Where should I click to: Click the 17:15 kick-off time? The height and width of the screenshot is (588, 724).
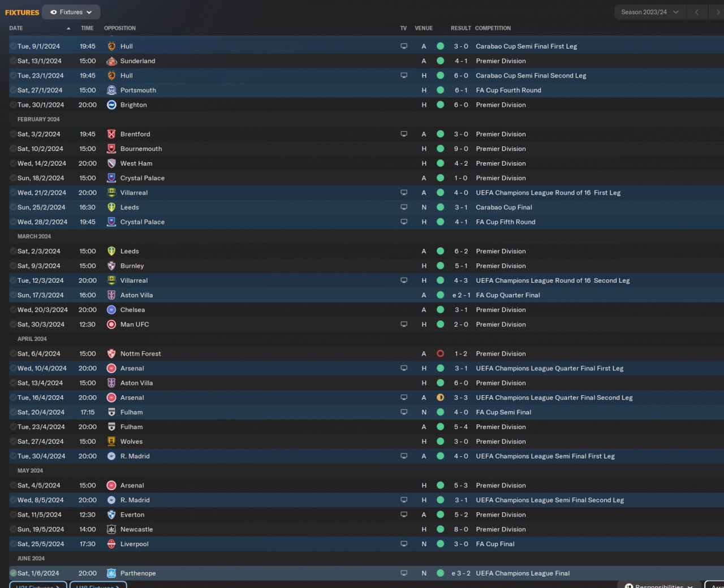[x=88, y=413]
